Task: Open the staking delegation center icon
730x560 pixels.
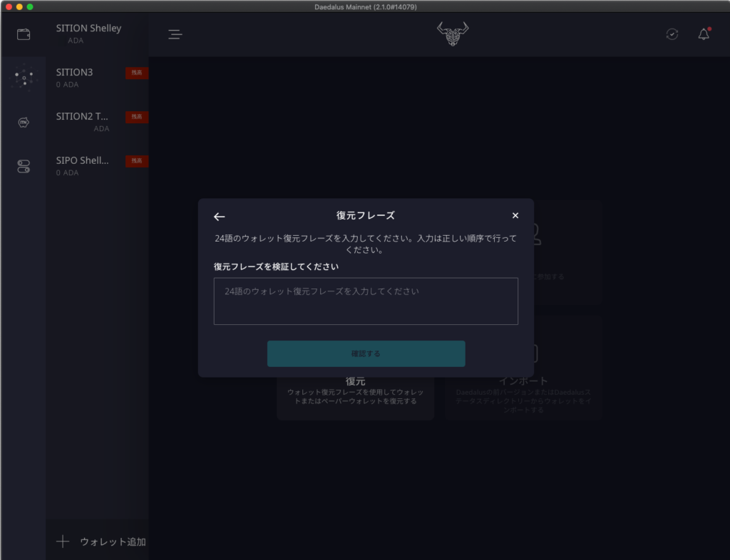Action: pos(24,77)
